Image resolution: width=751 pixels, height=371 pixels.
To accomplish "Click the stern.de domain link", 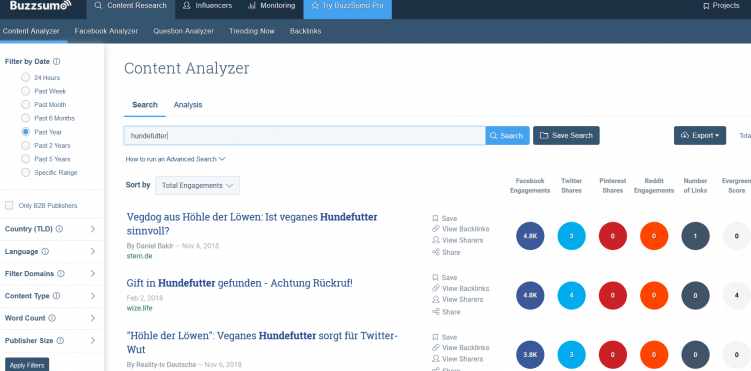I will point(139,256).
